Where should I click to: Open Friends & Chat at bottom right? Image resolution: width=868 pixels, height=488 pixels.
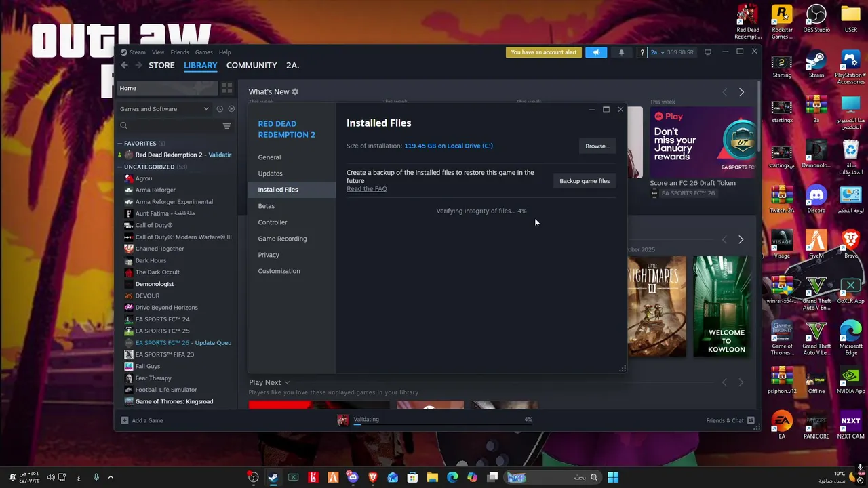730,420
